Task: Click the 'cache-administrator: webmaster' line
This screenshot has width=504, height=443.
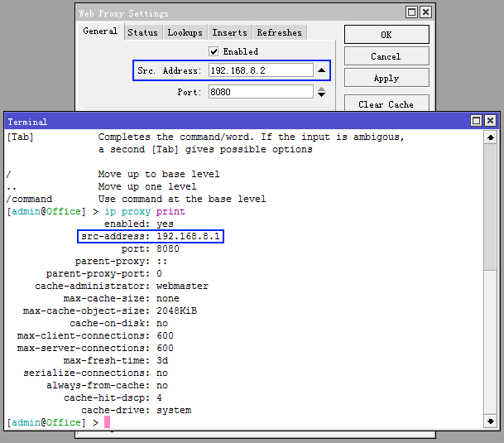Action: click(122, 286)
